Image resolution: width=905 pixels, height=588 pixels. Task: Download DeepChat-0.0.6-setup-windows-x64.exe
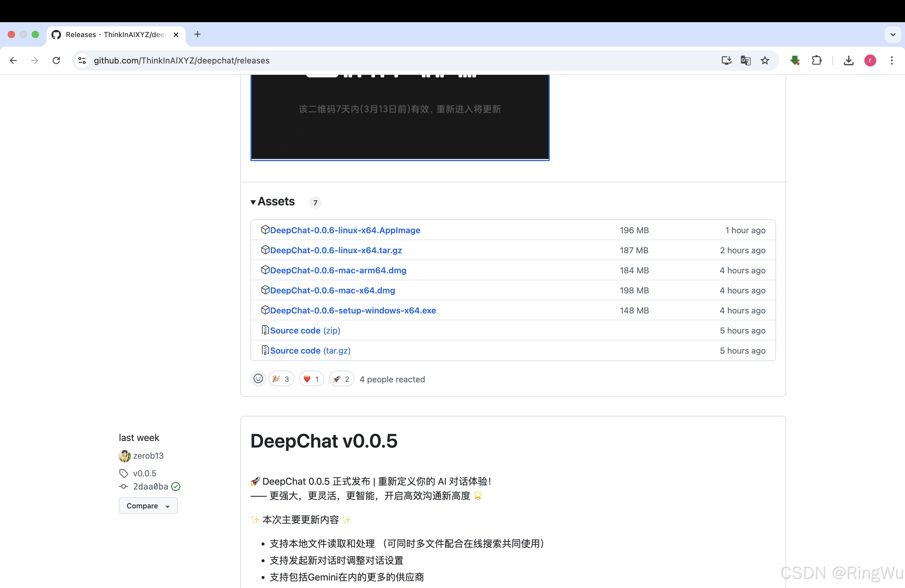click(353, 310)
